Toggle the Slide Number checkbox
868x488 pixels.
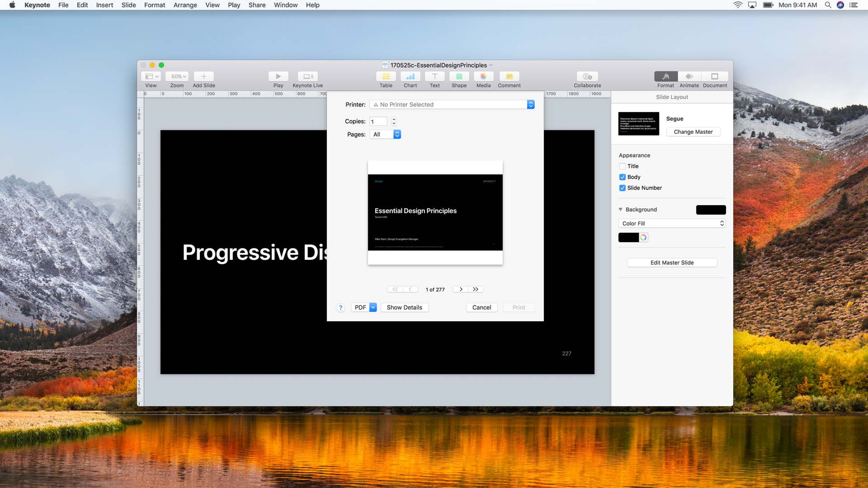[x=622, y=188]
